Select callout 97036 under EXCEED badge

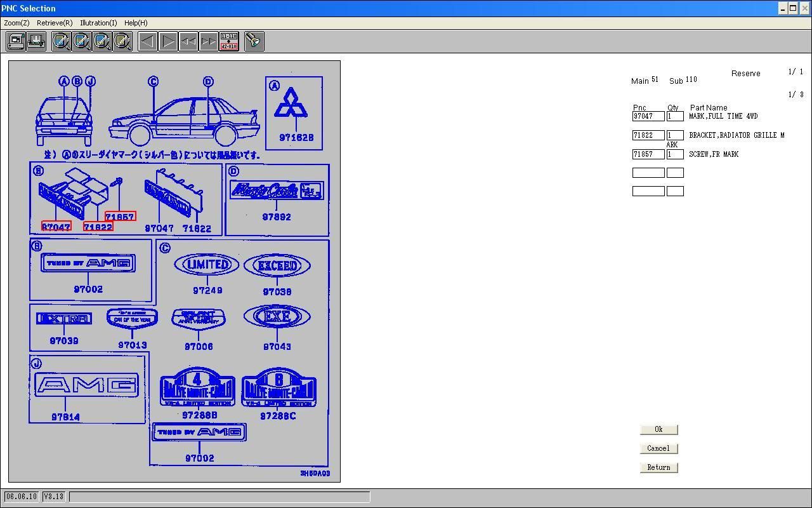(277, 291)
